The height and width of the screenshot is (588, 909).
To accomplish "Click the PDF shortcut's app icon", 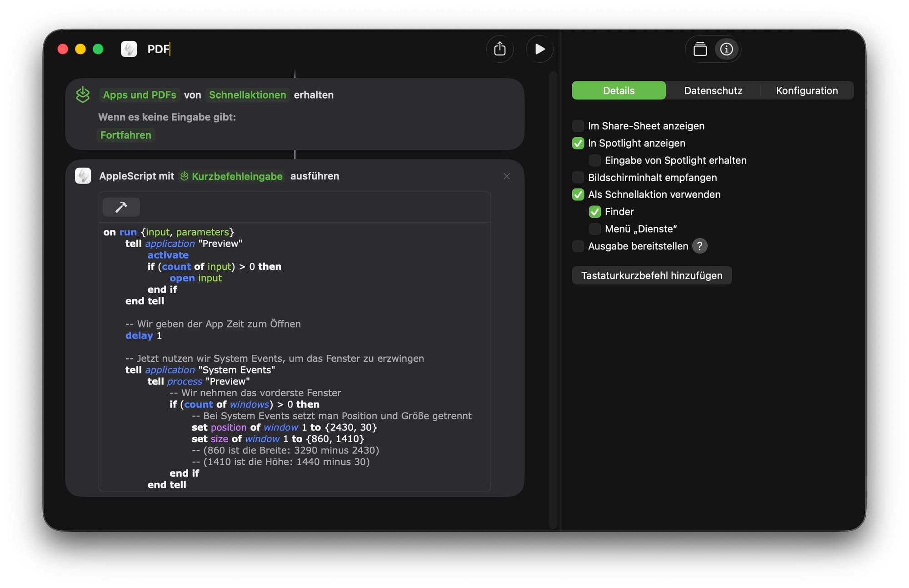I will [x=129, y=49].
